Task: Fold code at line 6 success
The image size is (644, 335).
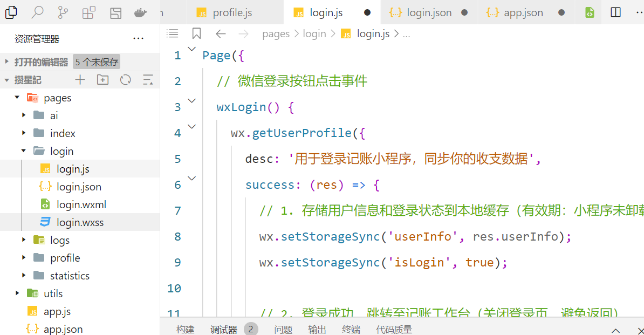Action: pos(192,178)
